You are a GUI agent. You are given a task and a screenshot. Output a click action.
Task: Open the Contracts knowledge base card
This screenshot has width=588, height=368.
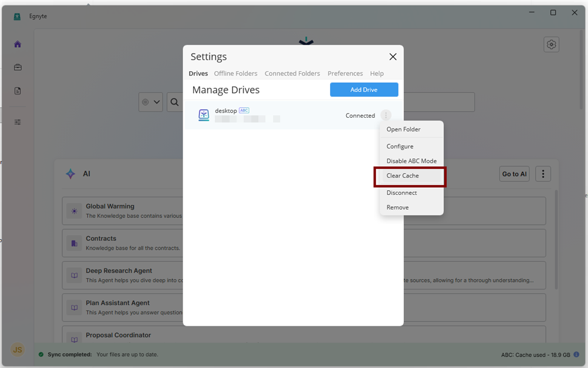(x=304, y=243)
